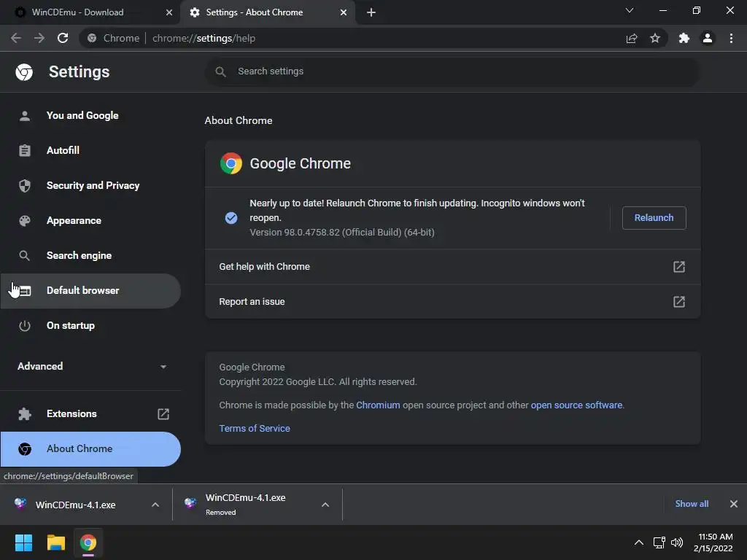Show hidden system tray icons
The image size is (747, 560).
pyautogui.click(x=639, y=542)
